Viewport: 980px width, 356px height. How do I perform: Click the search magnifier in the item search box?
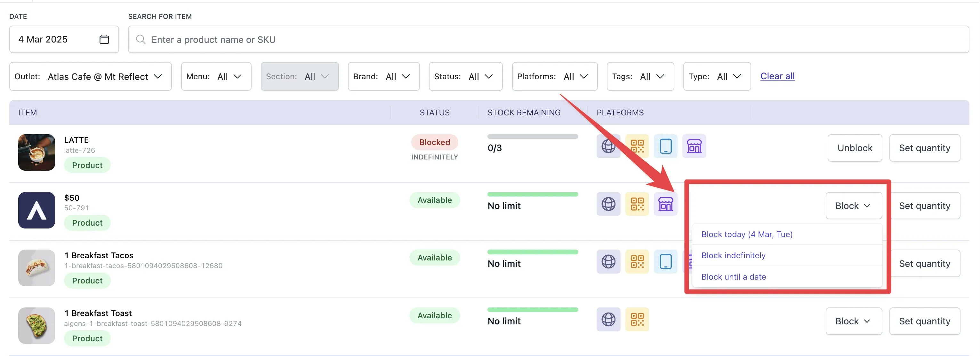(141, 39)
